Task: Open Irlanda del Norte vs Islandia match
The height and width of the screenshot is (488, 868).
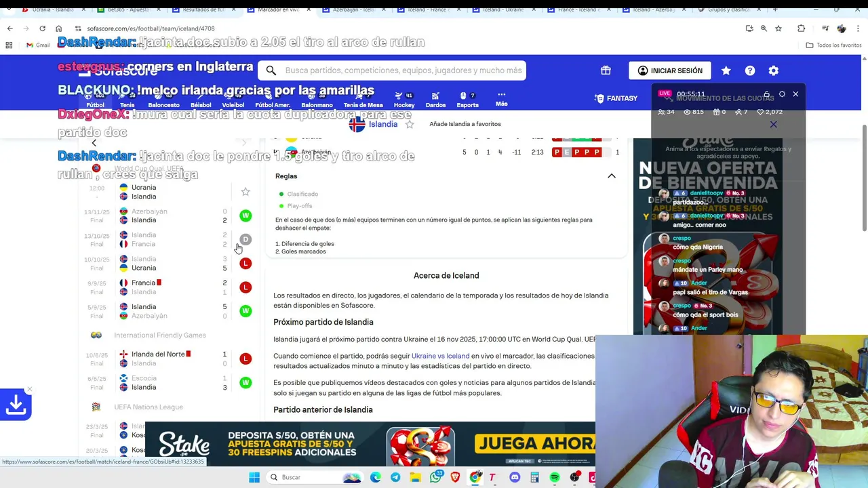Action: click(x=168, y=359)
